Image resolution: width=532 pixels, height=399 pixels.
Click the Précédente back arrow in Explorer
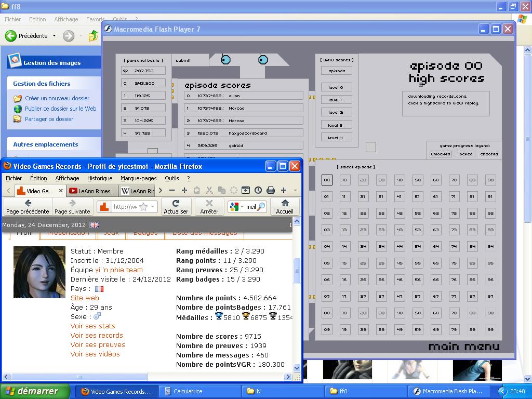pos(11,36)
